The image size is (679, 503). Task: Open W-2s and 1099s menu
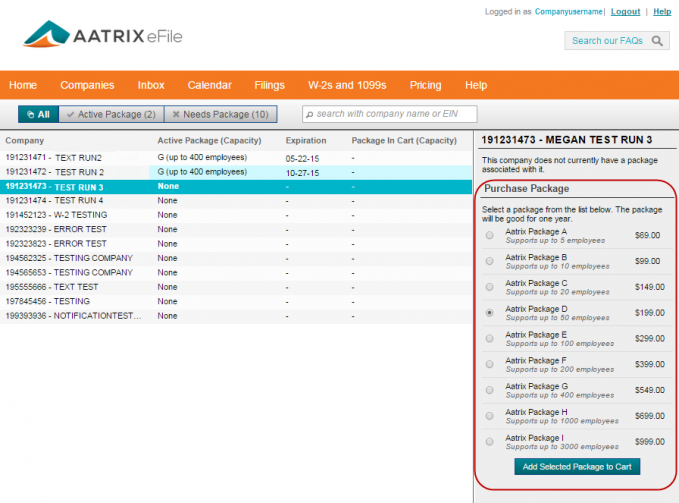[347, 85]
